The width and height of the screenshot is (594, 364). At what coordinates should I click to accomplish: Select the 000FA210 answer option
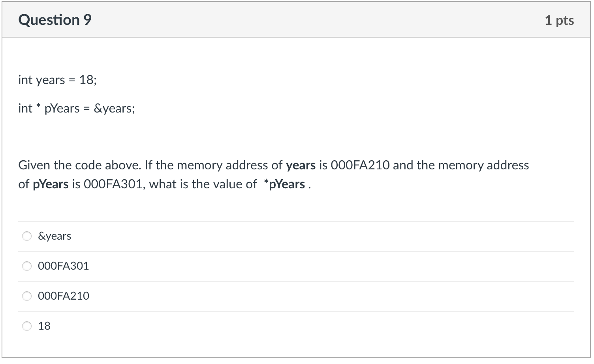coord(27,296)
